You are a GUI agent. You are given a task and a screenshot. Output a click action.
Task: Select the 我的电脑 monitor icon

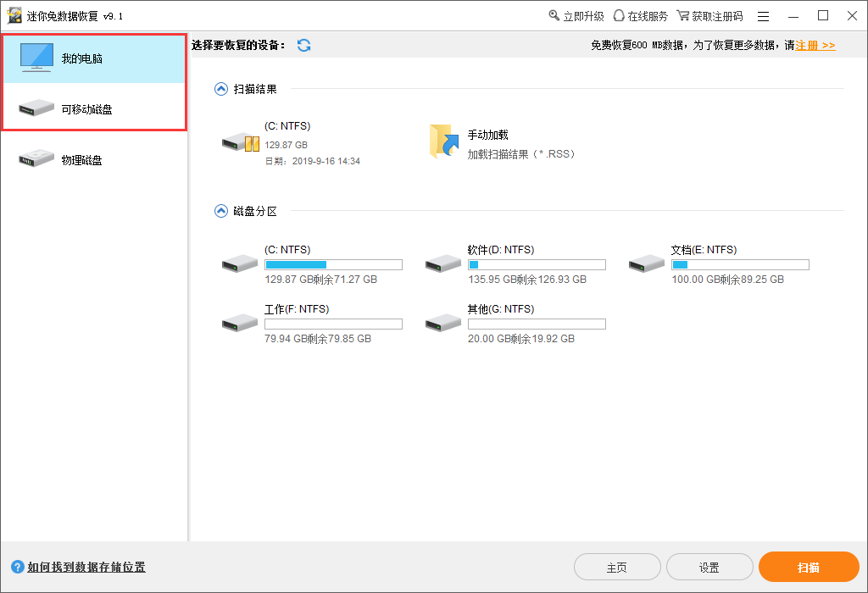[36, 58]
